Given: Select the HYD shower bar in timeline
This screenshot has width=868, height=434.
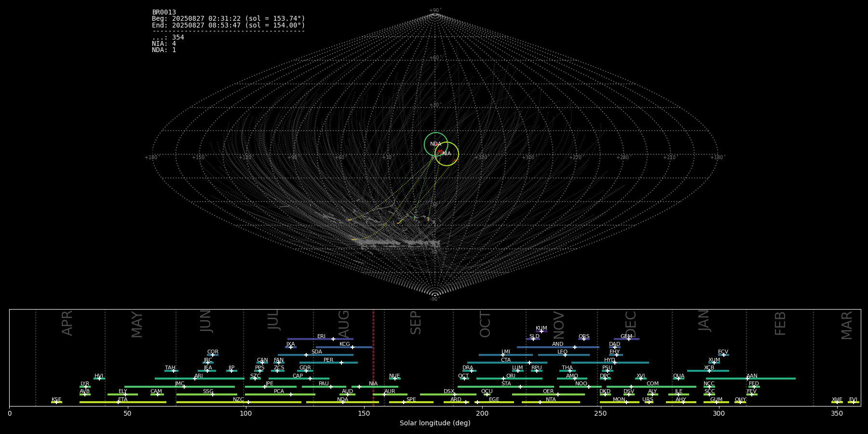Looking at the screenshot, I should pos(610,363).
